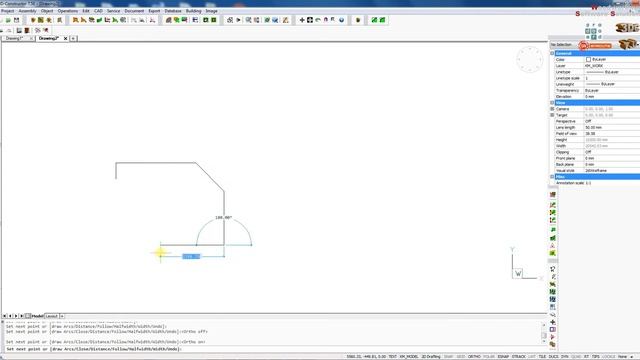The image size is (640, 360).
Task: Collapse the Misc properties section
Action: [x=552, y=177]
